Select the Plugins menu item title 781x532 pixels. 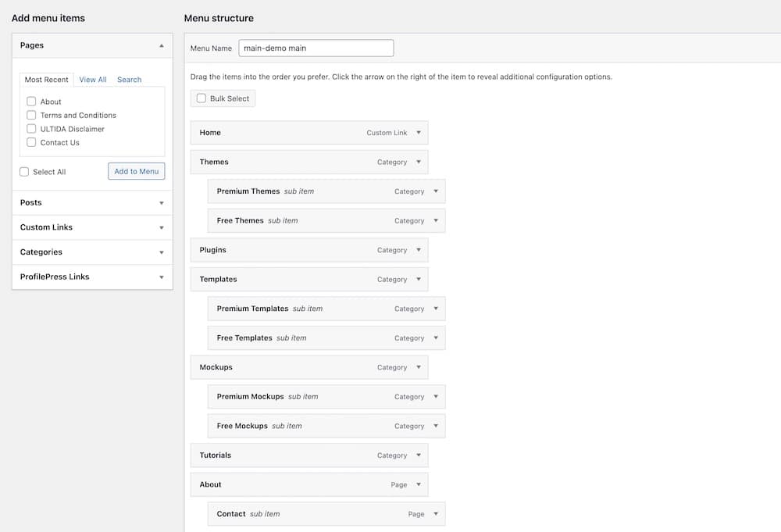212,250
